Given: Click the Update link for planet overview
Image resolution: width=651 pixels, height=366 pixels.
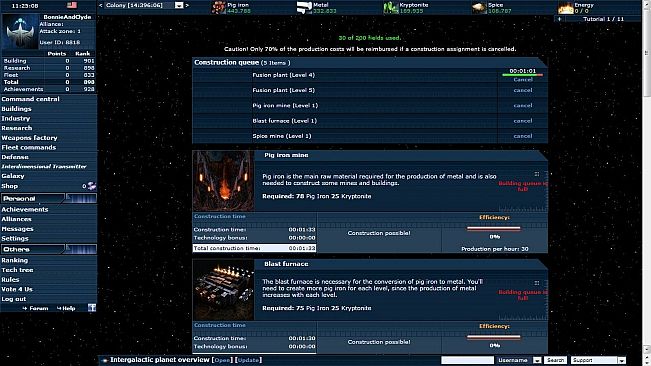Looking at the screenshot, I should (x=248, y=360).
